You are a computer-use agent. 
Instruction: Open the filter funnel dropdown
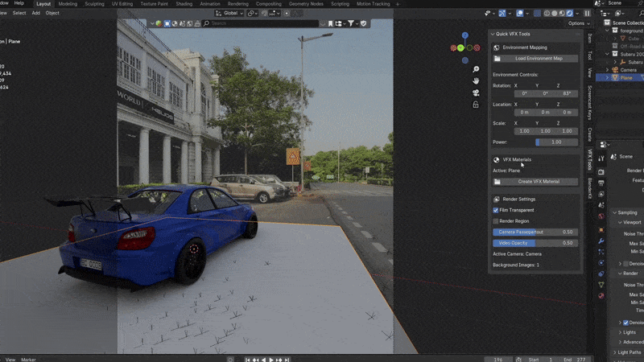353,24
